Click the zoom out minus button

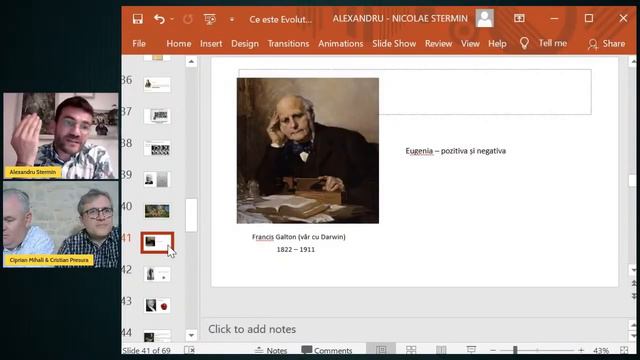[493, 350]
